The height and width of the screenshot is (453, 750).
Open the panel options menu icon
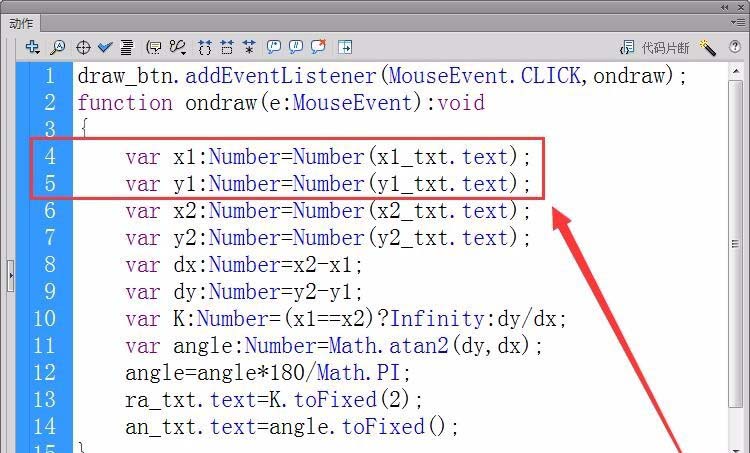coord(737,22)
